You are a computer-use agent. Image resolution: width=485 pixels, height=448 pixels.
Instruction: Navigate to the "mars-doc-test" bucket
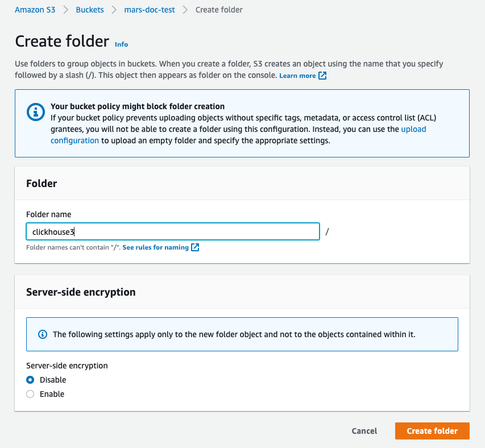149,10
